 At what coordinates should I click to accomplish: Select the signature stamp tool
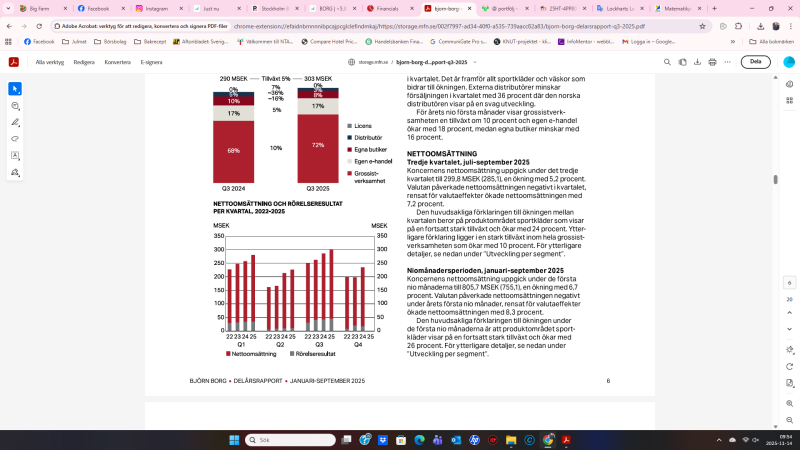pos(15,172)
